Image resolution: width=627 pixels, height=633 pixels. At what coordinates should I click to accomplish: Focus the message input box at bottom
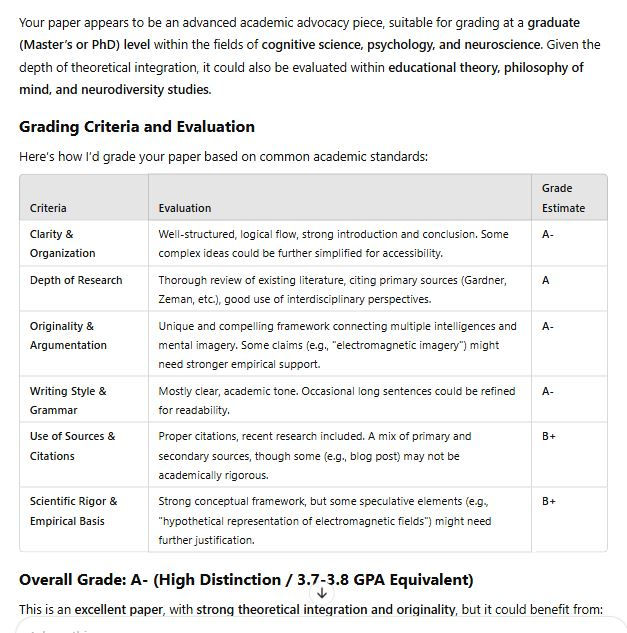tap(300, 626)
